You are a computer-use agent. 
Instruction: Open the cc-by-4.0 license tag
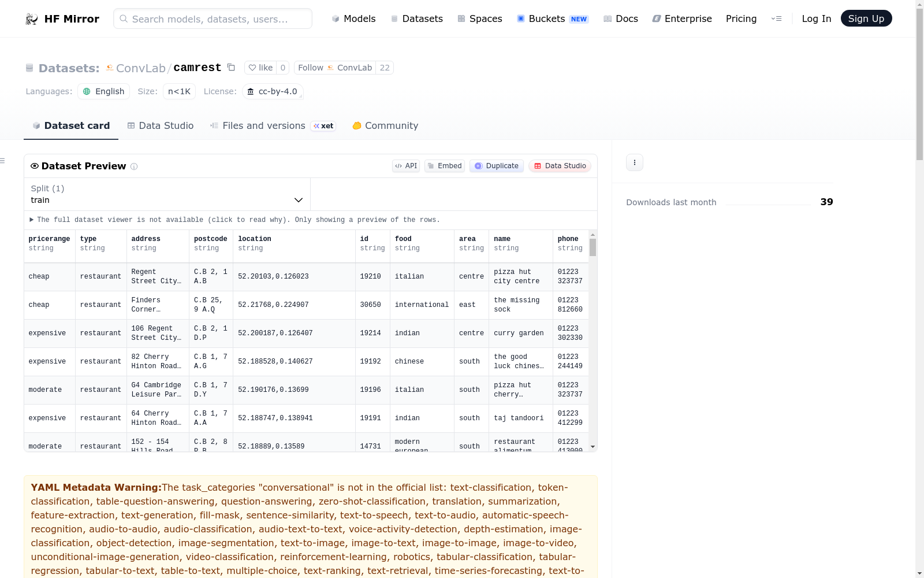coord(273,91)
